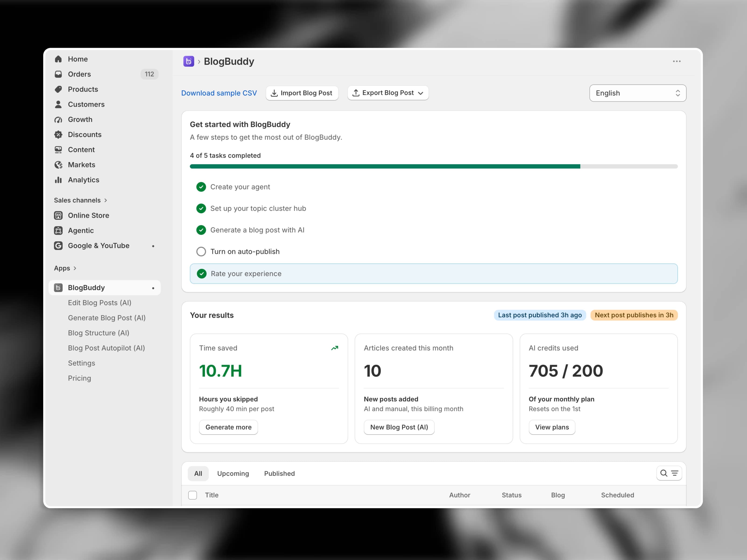Click the Markets globe icon
This screenshot has height=560, width=747.
(x=58, y=165)
